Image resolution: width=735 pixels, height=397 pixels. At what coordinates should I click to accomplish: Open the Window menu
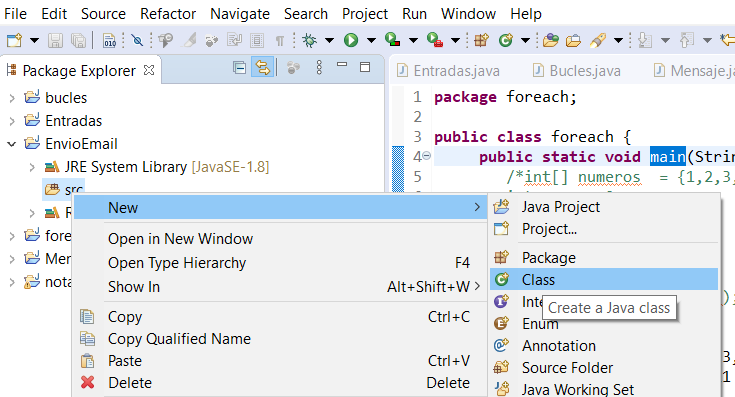coord(468,14)
